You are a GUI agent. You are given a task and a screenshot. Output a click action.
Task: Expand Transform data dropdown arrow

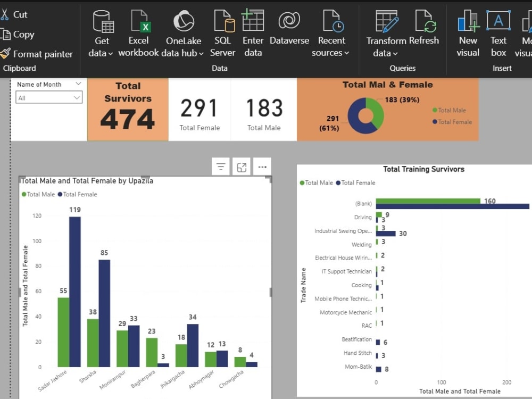395,54
